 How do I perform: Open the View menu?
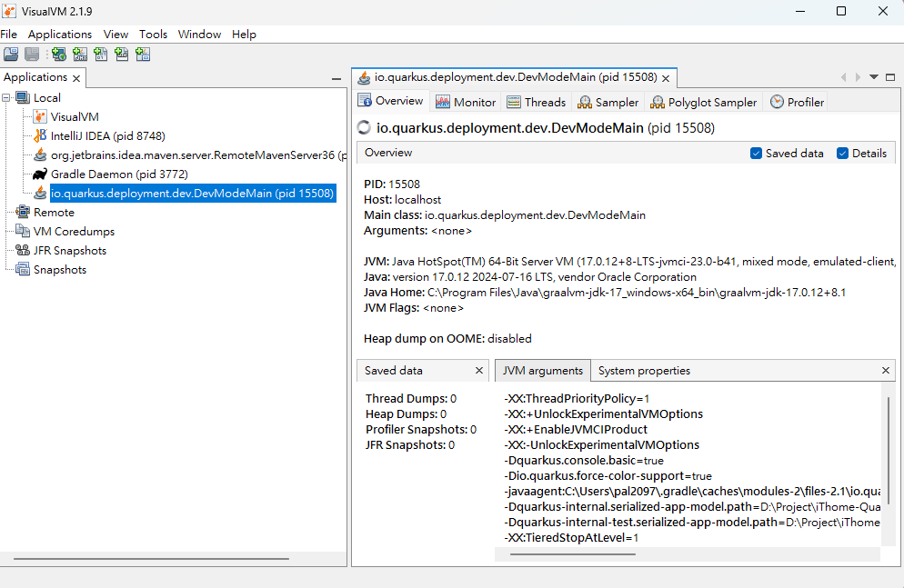point(116,34)
